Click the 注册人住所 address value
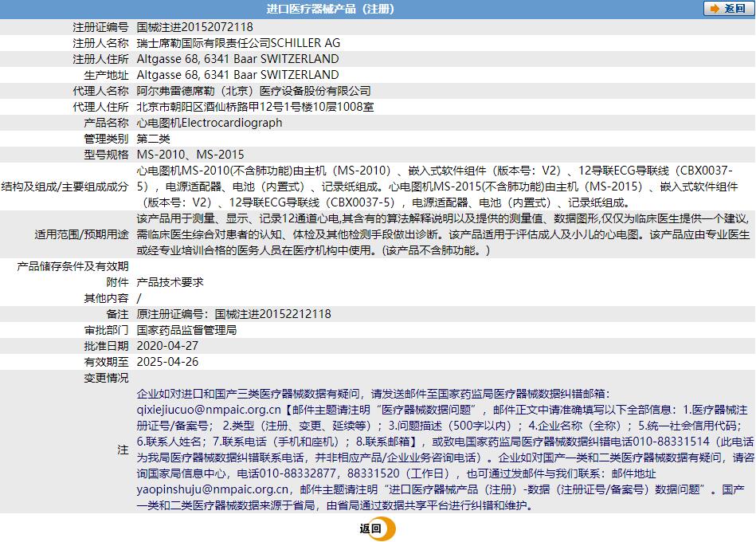 click(x=237, y=59)
